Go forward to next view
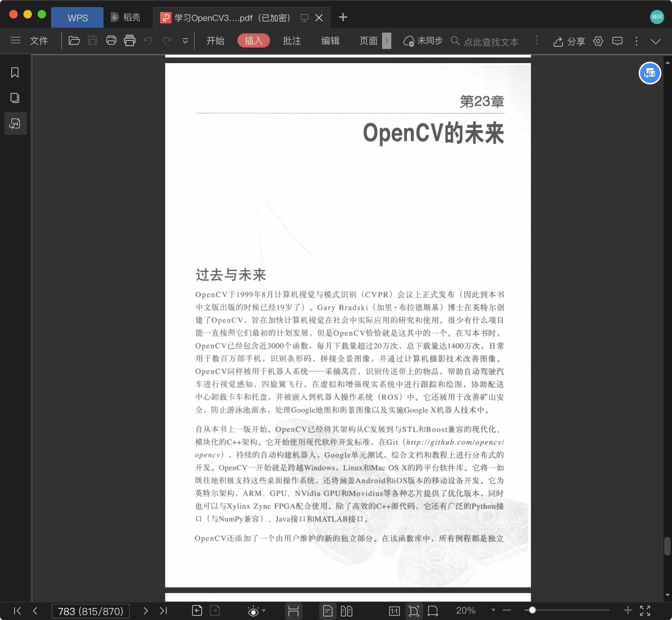This screenshot has height=620, width=672. point(215,610)
